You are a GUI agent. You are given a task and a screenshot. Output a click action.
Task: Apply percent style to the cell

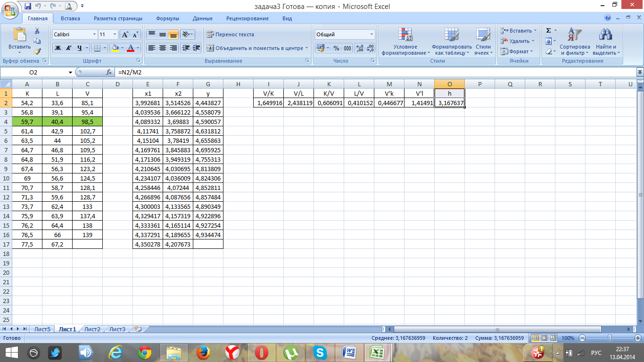point(336,48)
